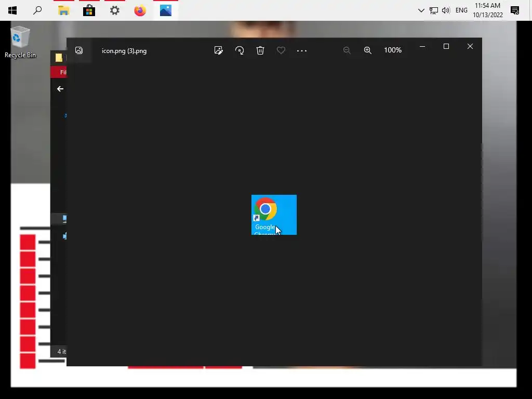The height and width of the screenshot is (399, 532).
Task: Rotate the image in Photos
Action: click(240, 50)
